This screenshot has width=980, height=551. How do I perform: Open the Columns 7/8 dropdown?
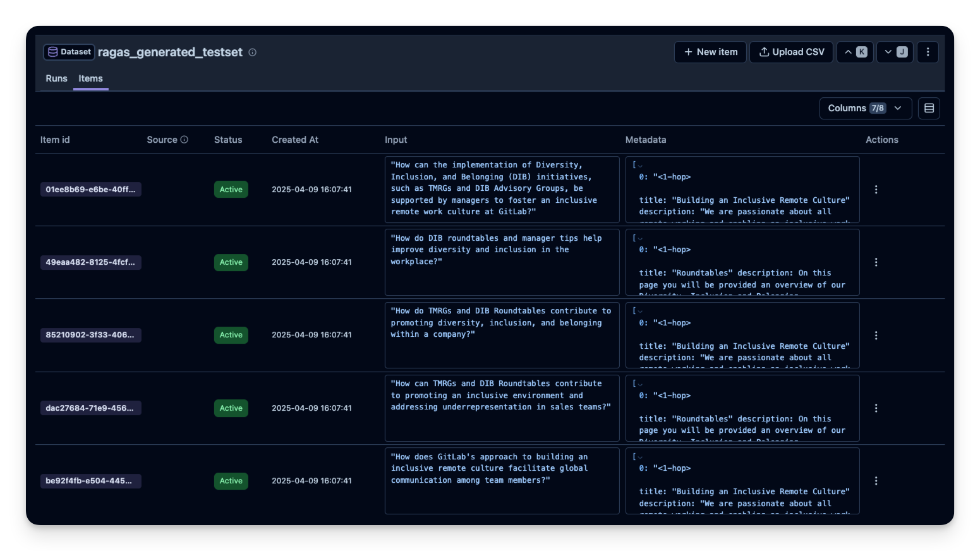865,108
